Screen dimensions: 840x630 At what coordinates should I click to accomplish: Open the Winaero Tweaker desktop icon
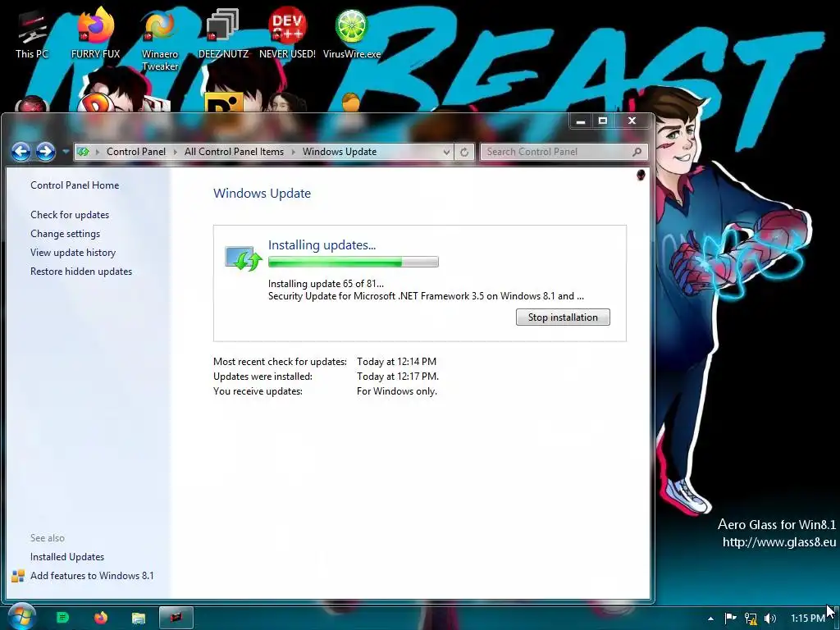(x=160, y=39)
